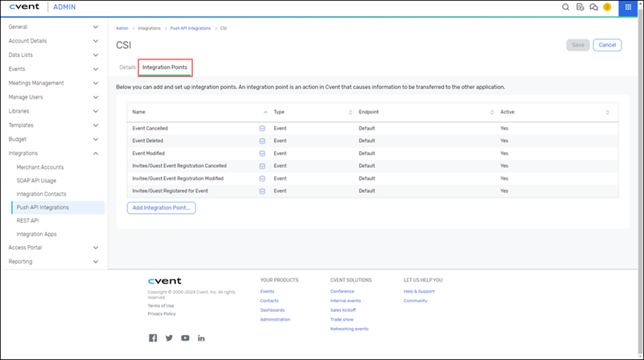Click the search magnifier icon in header
644x360 pixels.
[x=566, y=7]
